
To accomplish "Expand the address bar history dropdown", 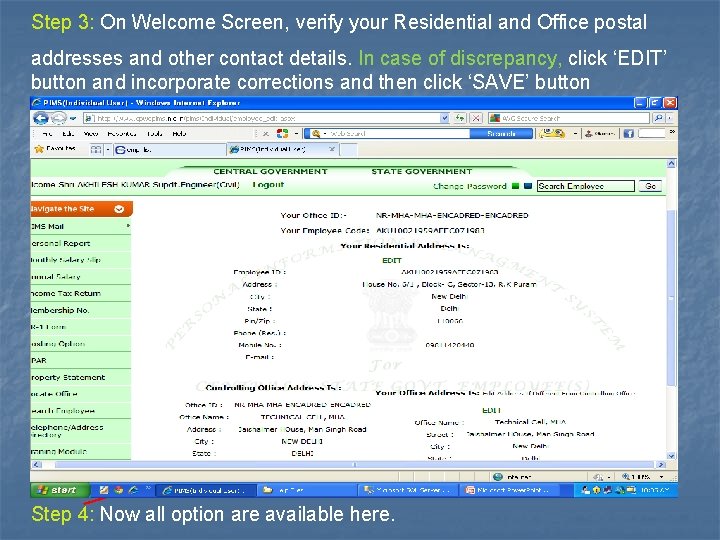I will click(444, 118).
